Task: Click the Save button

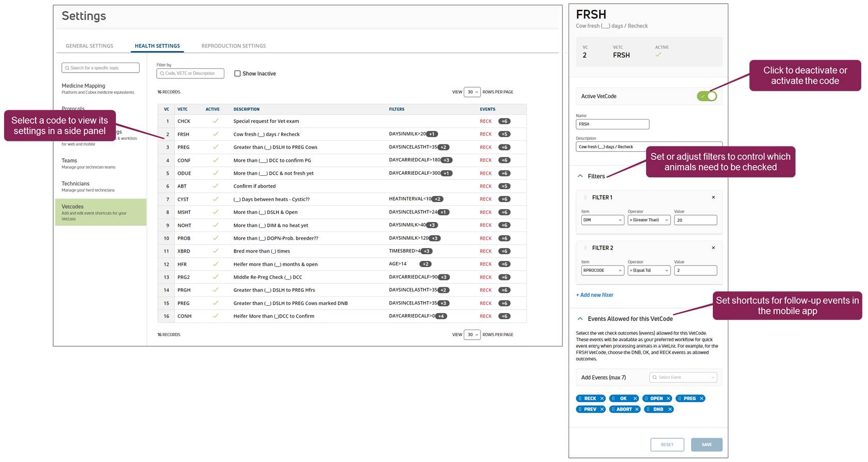Action: (x=706, y=444)
